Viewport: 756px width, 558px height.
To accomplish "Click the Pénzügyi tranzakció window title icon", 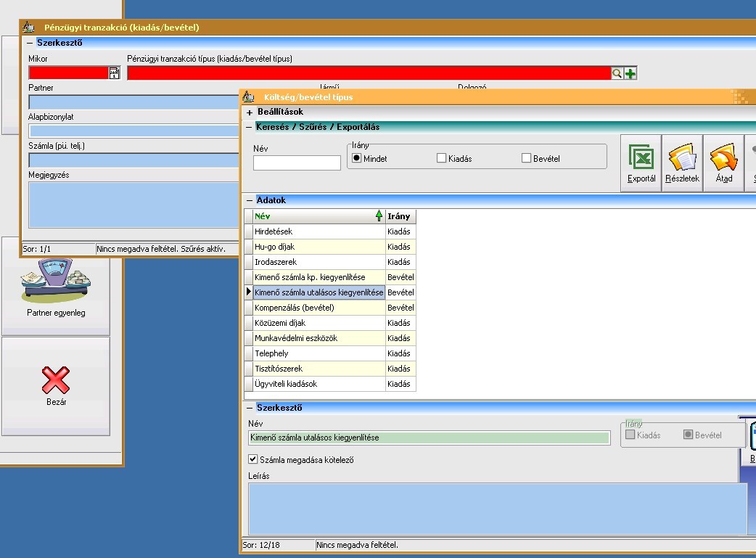I will click(29, 27).
